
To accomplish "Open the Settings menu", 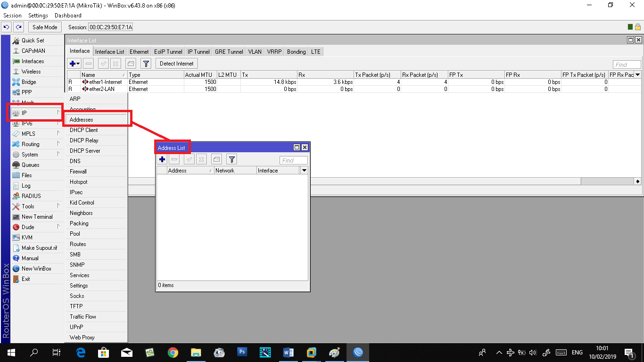I will [38, 16].
